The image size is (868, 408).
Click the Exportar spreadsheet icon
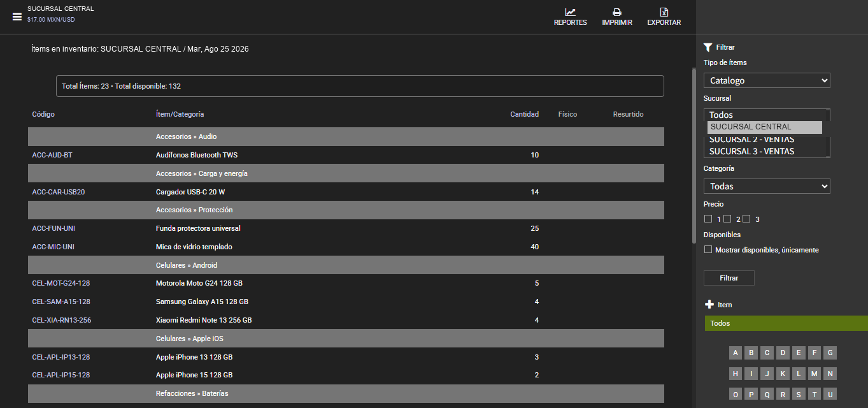point(664,12)
